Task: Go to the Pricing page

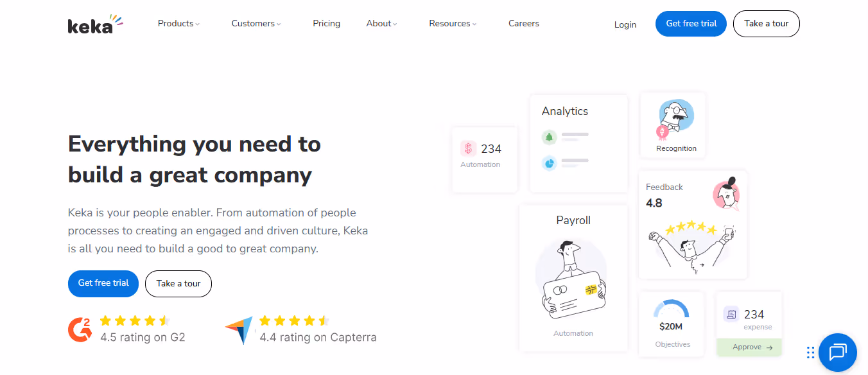Action: [x=326, y=23]
